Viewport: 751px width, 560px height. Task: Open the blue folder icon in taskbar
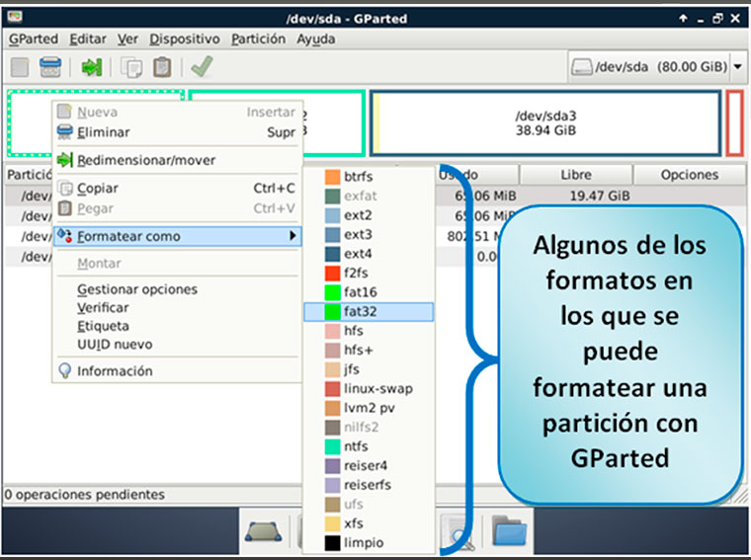[x=509, y=531]
